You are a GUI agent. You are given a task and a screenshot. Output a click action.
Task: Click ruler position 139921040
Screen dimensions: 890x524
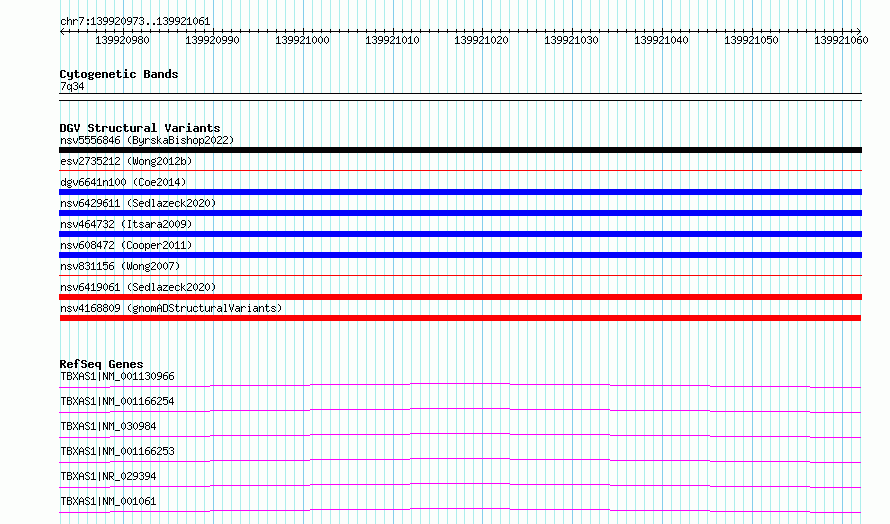pos(661,40)
